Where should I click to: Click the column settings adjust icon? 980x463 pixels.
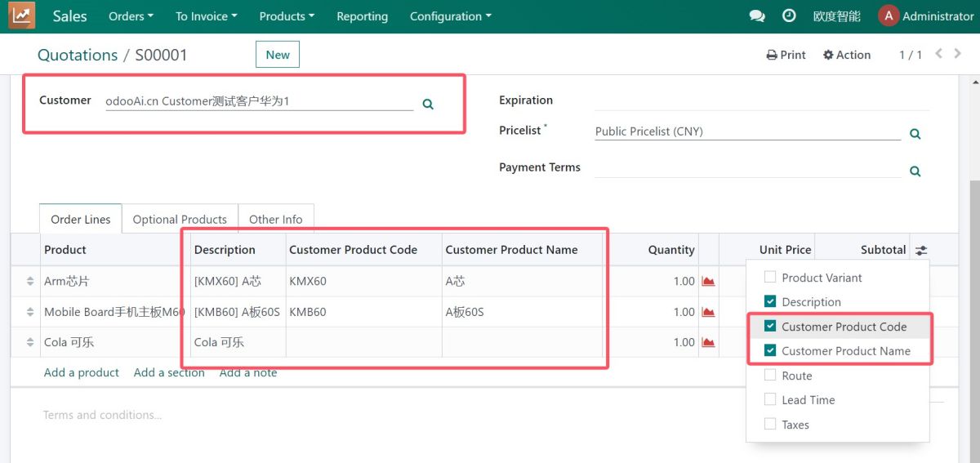coord(921,251)
